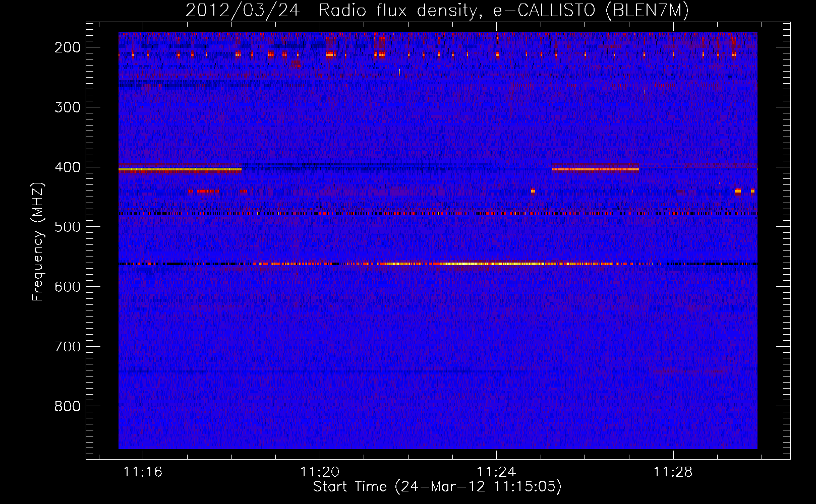This screenshot has height=504, width=816.
Task: Click the orange band at 400 MHz near 11:16
Action: click(x=180, y=170)
